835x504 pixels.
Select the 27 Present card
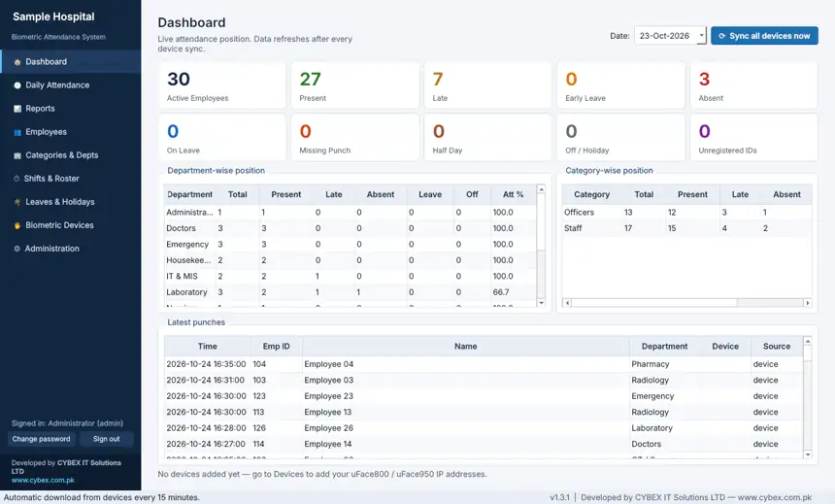point(355,85)
